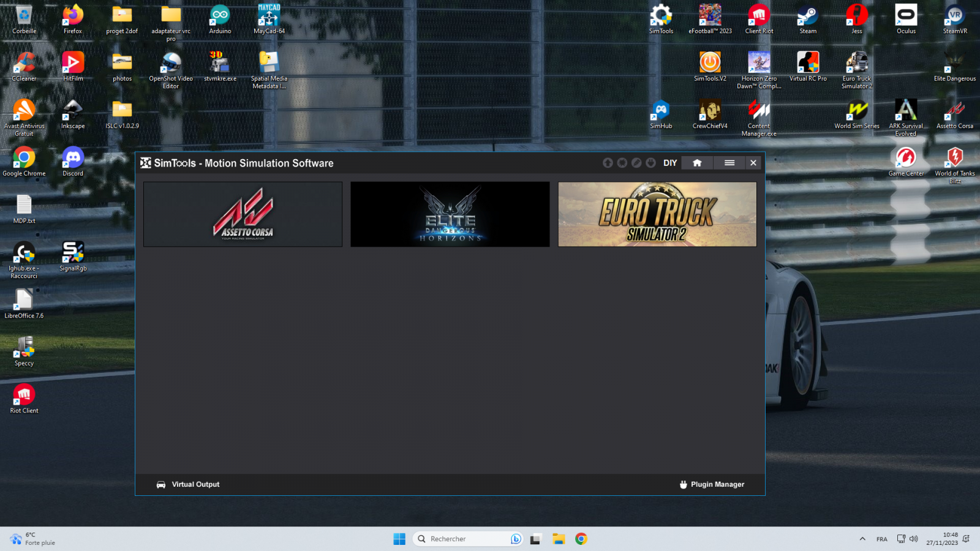Click the starburst status icon in SimTools title bar
Screen dimensions: 980x551
coord(622,163)
